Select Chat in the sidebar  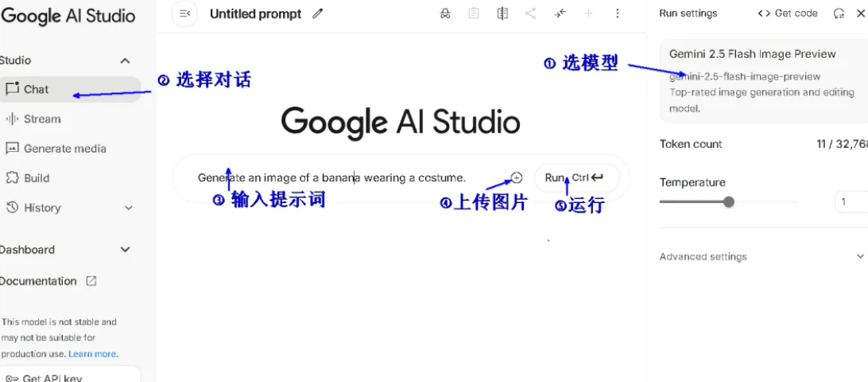(36, 89)
